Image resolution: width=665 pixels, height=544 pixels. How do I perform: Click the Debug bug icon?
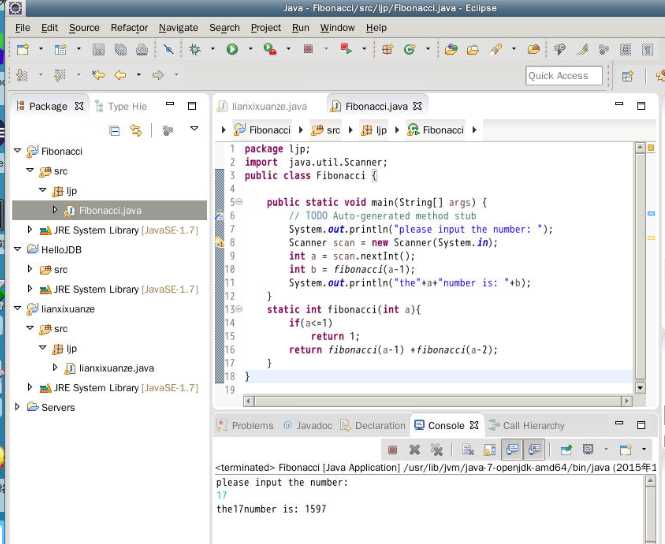click(x=195, y=49)
